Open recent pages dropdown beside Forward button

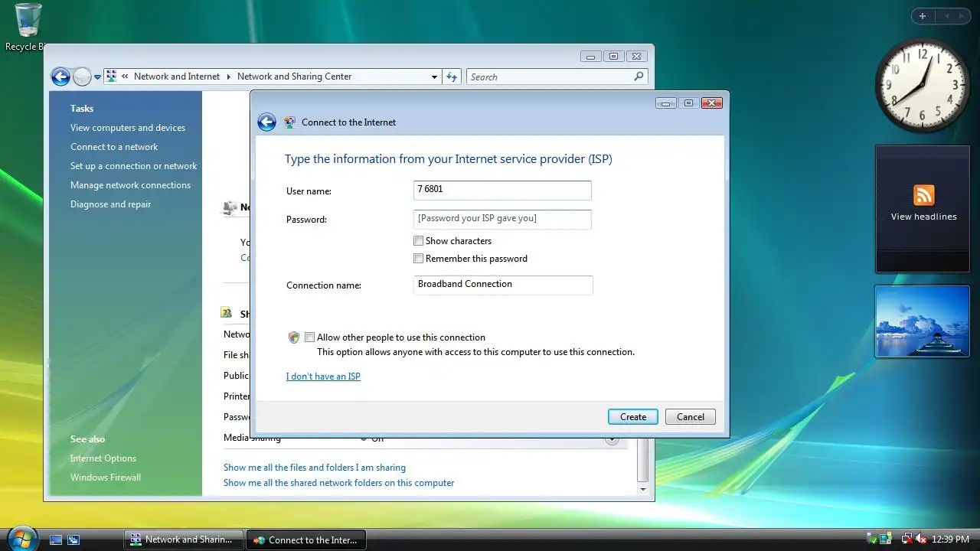tap(97, 77)
